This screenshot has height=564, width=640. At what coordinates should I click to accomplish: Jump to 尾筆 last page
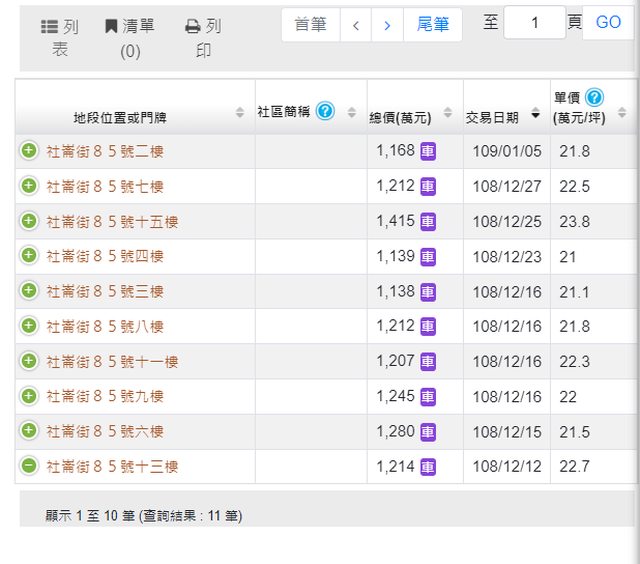pos(433,25)
